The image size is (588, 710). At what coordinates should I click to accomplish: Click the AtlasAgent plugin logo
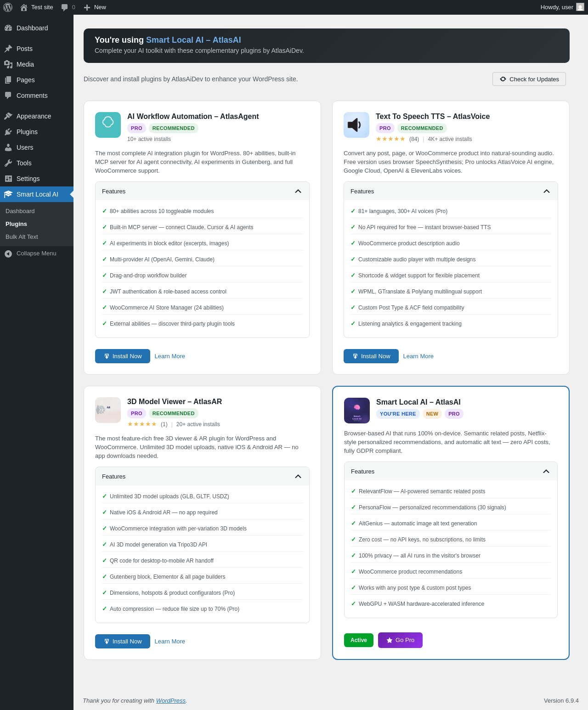point(108,125)
